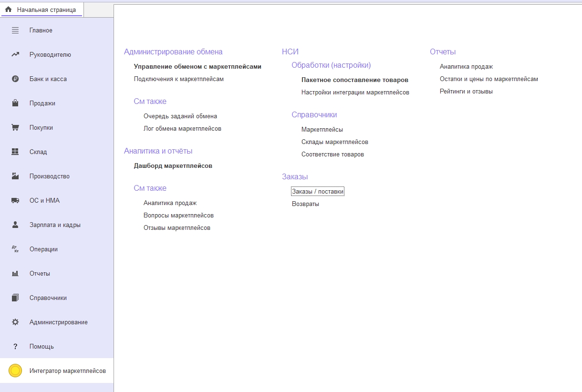Viewport: 582px width, 392px height.
Task: Open the Возвраты link
Action: point(305,204)
